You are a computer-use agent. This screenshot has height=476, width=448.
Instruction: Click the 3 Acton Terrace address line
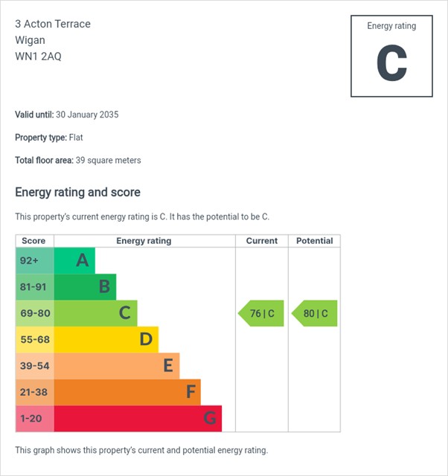coord(53,24)
